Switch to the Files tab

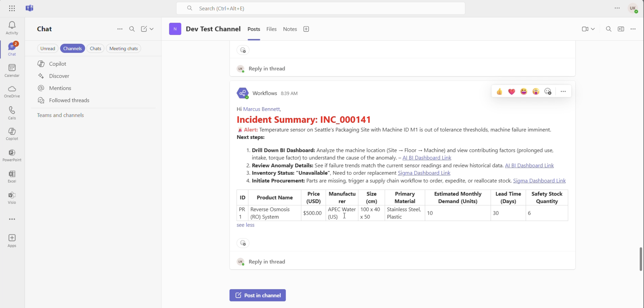coord(271,29)
